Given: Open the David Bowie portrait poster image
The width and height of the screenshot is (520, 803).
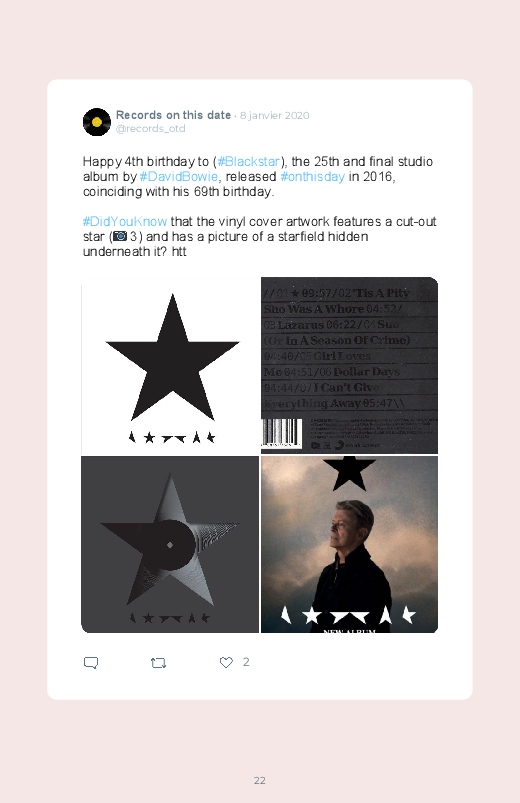Looking at the screenshot, I should (349, 544).
